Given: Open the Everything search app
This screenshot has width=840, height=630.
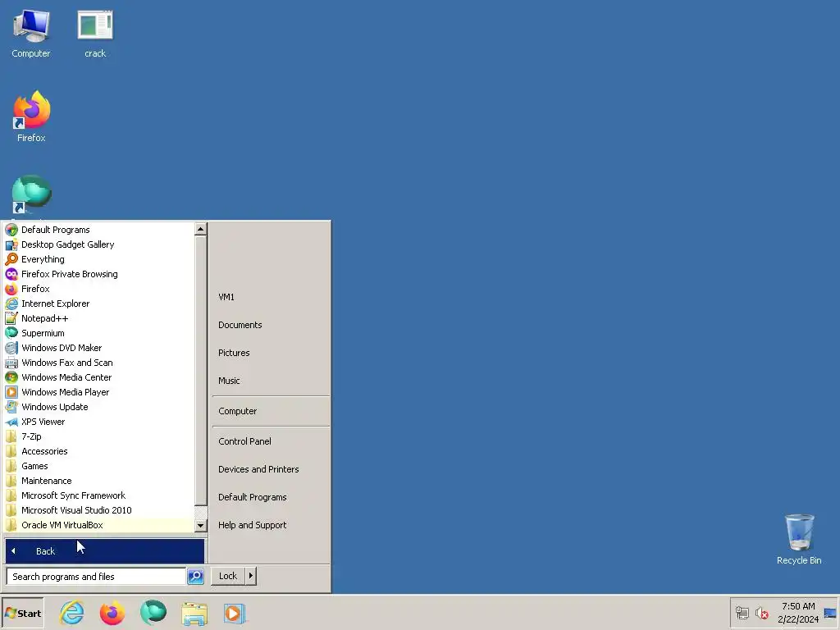Looking at the screenshot, I should click(x=98, y=259).
